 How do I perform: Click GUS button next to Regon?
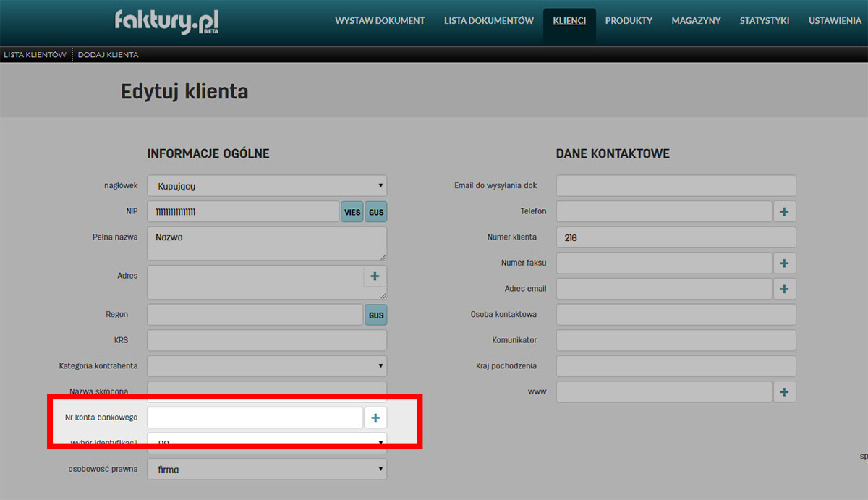[x=375, y=315]
